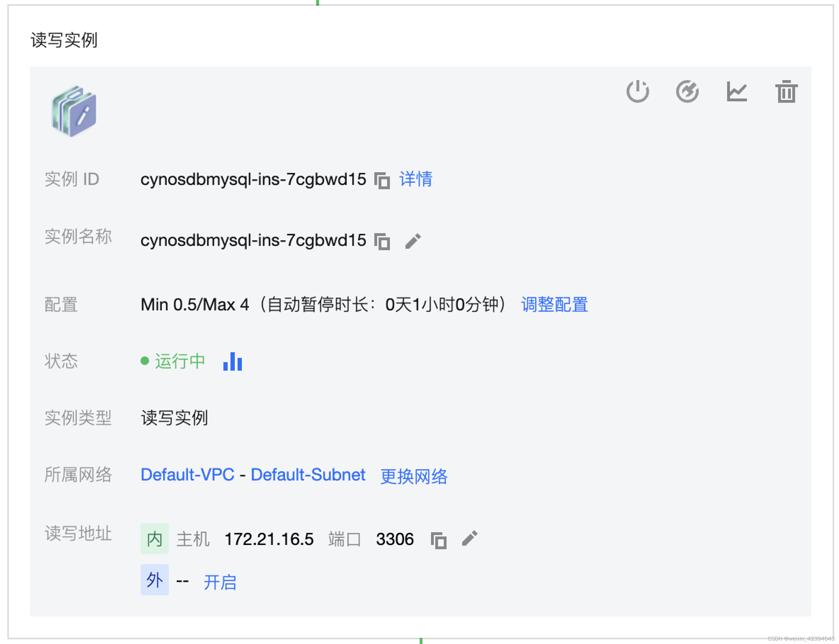Click the 读写实例 section heading
The height and width of the screenshot is (644, 839).
pyautogui.click(x=64, y=40)
